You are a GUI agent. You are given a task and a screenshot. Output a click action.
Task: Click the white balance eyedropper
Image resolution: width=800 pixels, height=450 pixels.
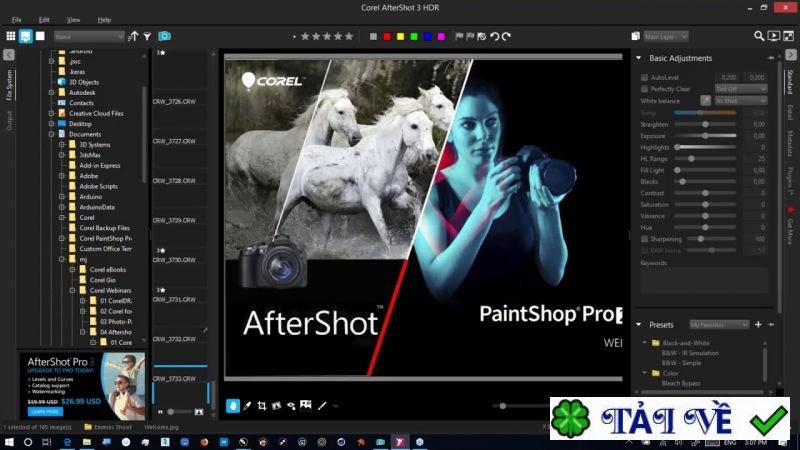pos(705,101)
